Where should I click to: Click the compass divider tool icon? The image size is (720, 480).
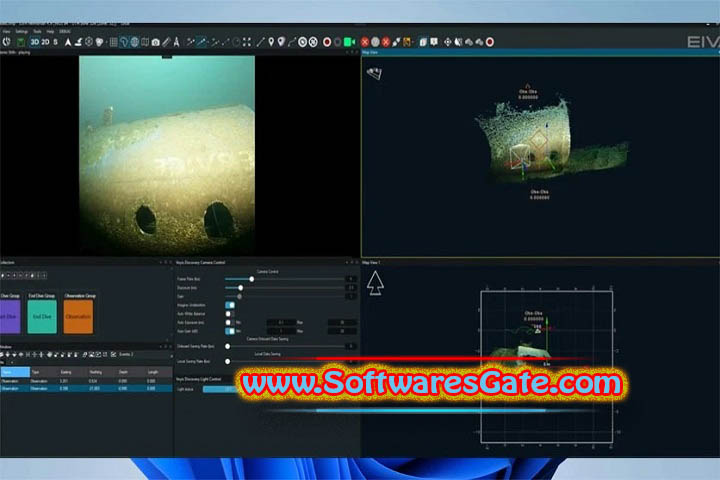176,42
